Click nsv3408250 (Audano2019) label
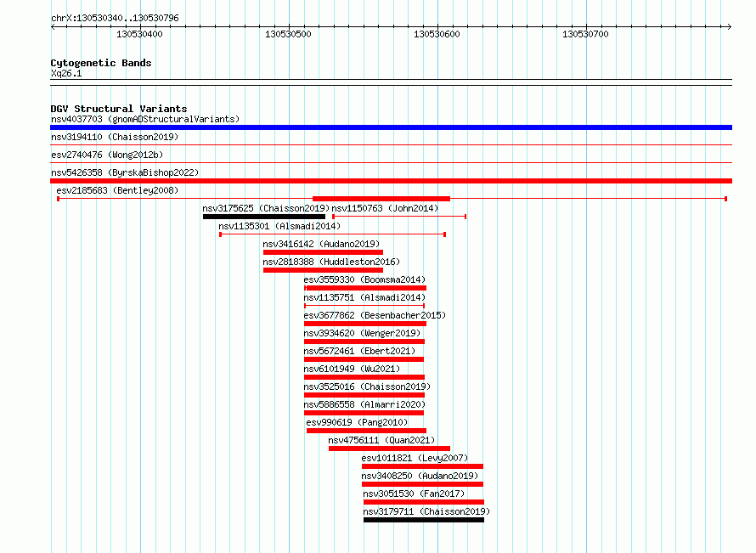Image resolution: width=756 pixels, height=553 pixels. [x=420, y=476]
